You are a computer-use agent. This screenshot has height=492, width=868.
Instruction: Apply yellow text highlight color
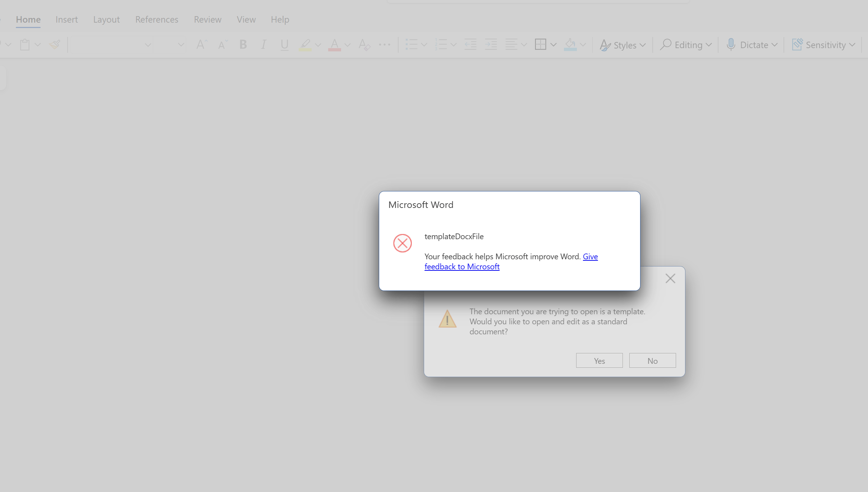[305, 45]
